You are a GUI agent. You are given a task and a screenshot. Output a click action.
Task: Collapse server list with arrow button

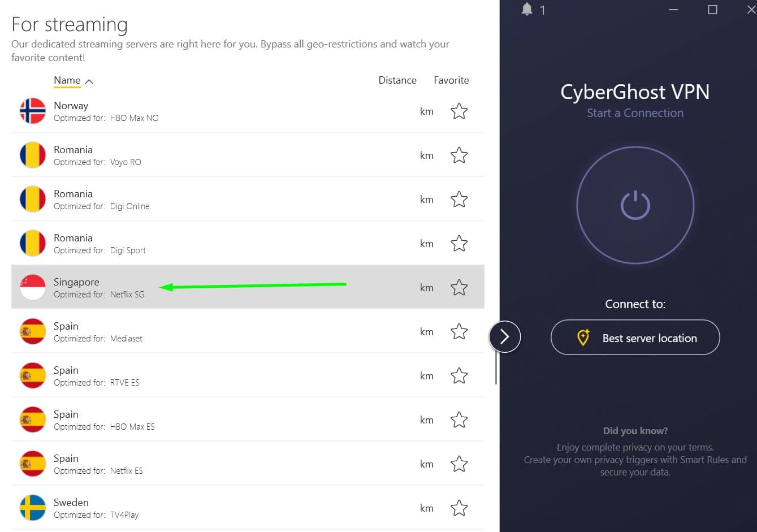pos(504,337)
